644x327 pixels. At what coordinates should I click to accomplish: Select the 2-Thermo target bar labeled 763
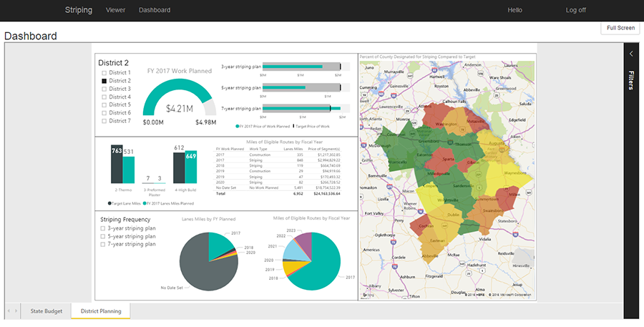coord(117,164)
